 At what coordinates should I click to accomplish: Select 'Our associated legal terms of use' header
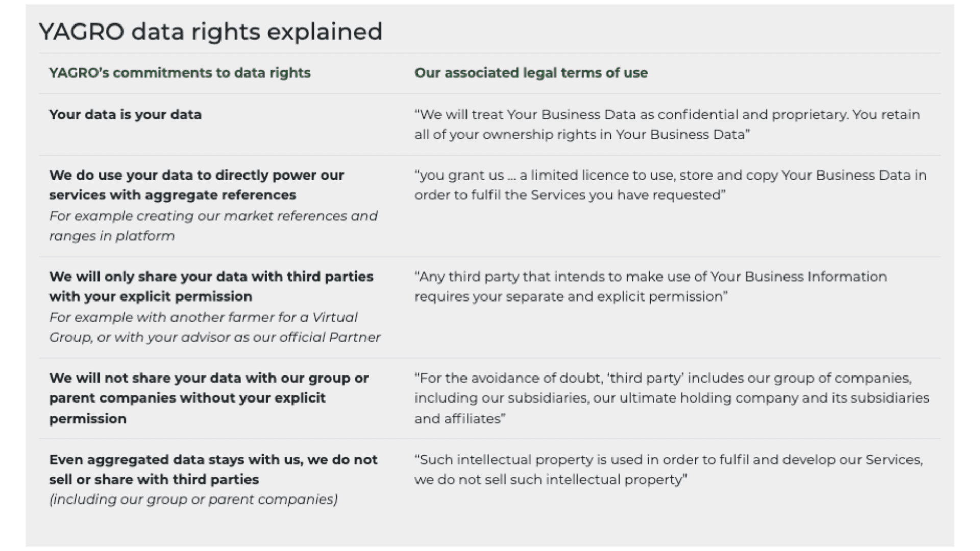point(531,72)
